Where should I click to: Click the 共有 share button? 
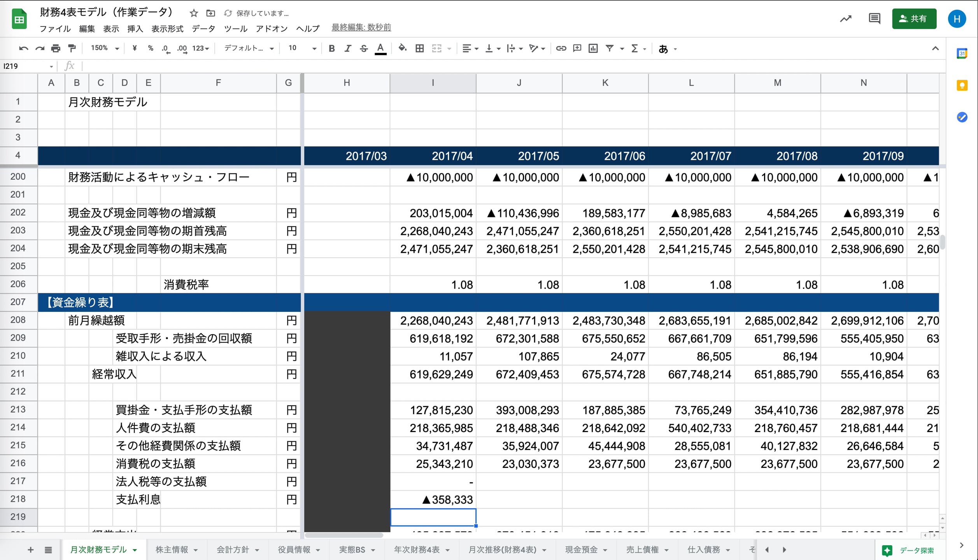[x=914, y=18]
